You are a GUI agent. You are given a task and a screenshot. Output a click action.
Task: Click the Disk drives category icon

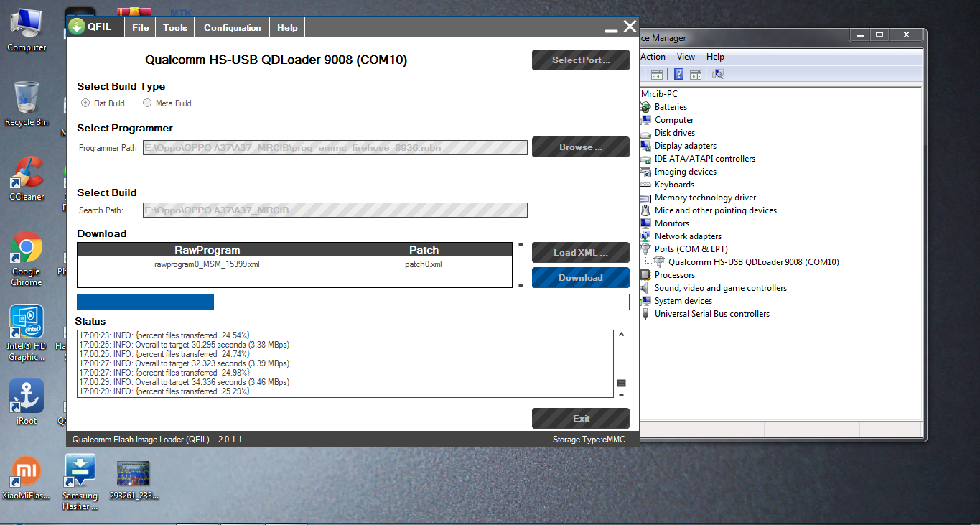646,133
